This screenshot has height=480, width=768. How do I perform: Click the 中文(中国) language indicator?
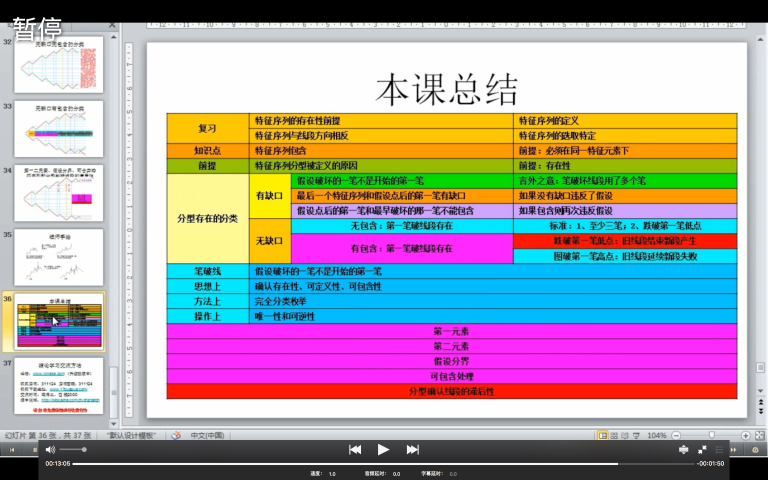pos(208,435)
